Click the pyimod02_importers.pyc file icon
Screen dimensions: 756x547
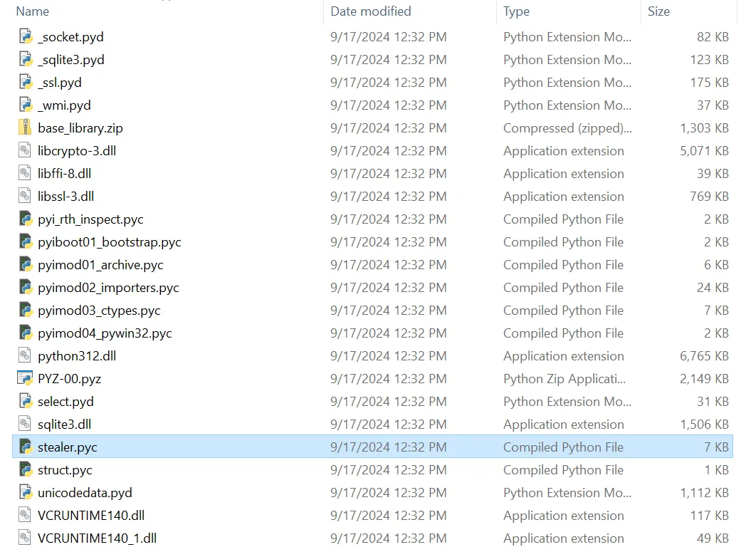pyautogui.click(x=25, y=287)
